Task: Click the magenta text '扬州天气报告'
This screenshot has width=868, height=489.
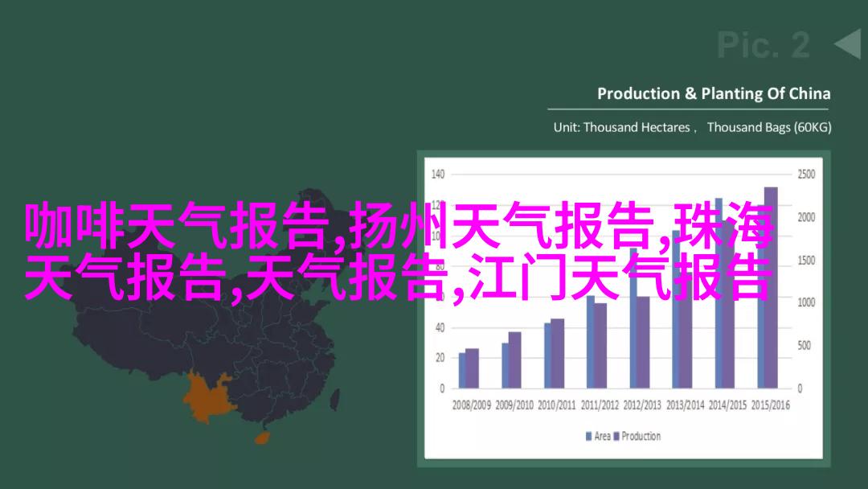Action: click(502, 226)
